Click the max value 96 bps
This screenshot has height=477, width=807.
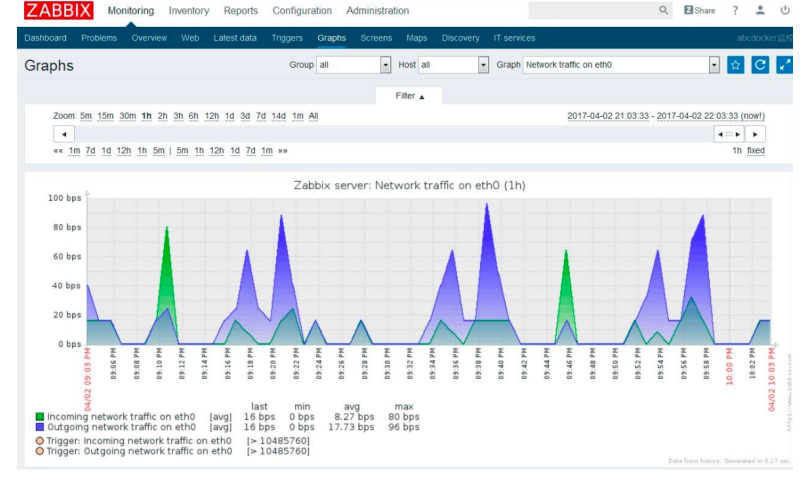tap(404, 427)
